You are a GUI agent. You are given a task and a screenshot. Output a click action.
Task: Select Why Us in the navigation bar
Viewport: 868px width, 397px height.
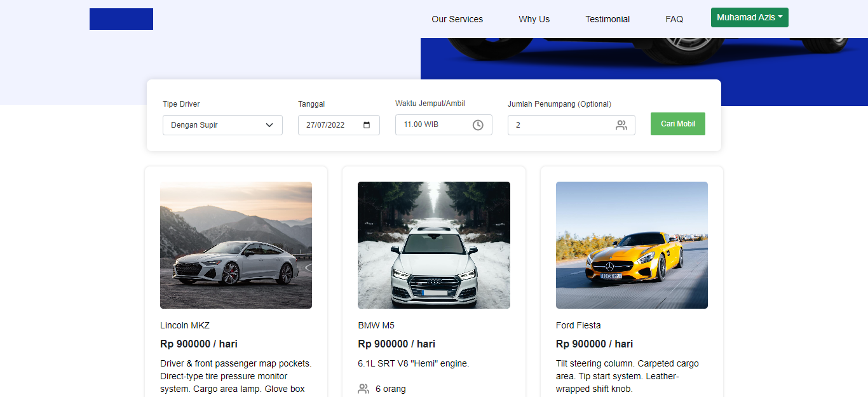click(x=534, y=19)
